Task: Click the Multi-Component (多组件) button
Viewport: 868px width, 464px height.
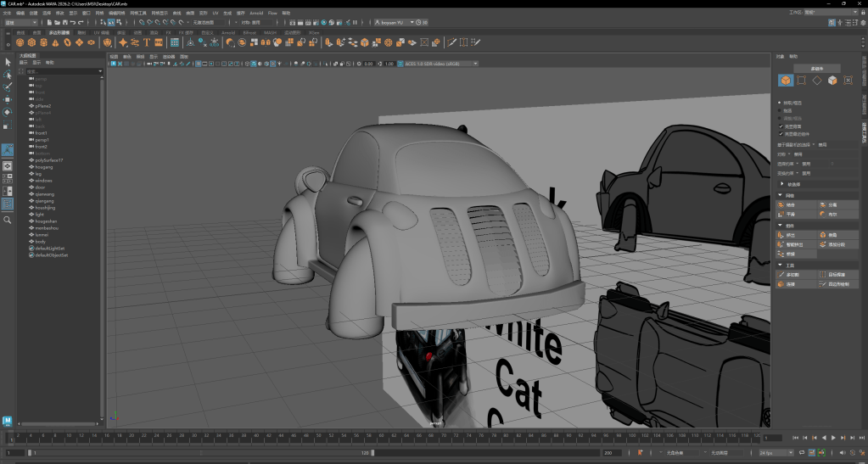Action: coord(818,68)
